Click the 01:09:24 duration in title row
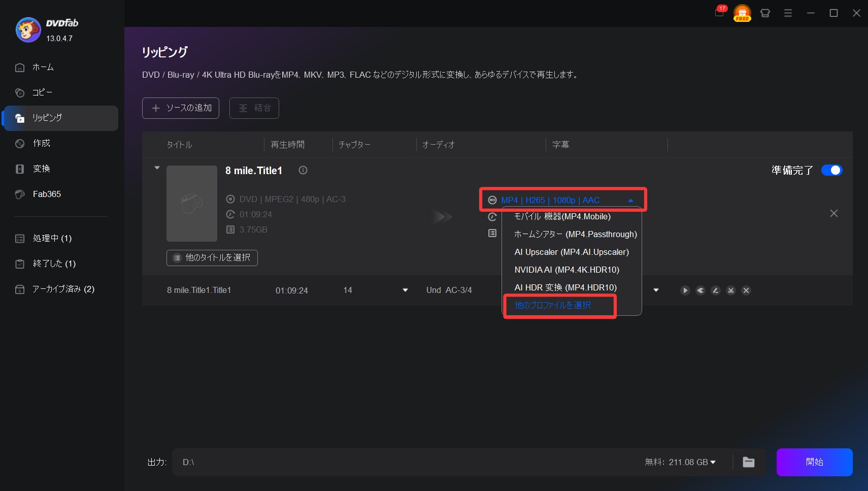The image size is (868, 491). (292, 290)
